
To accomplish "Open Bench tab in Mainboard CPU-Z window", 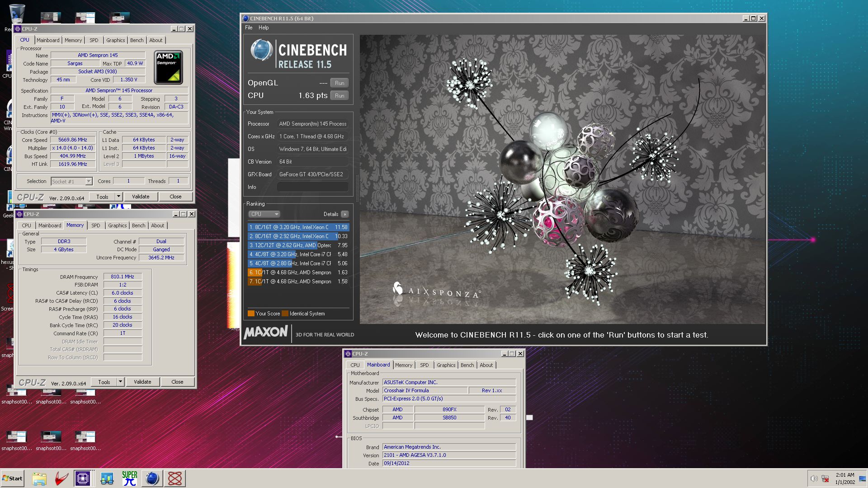I will click(467, 365).
